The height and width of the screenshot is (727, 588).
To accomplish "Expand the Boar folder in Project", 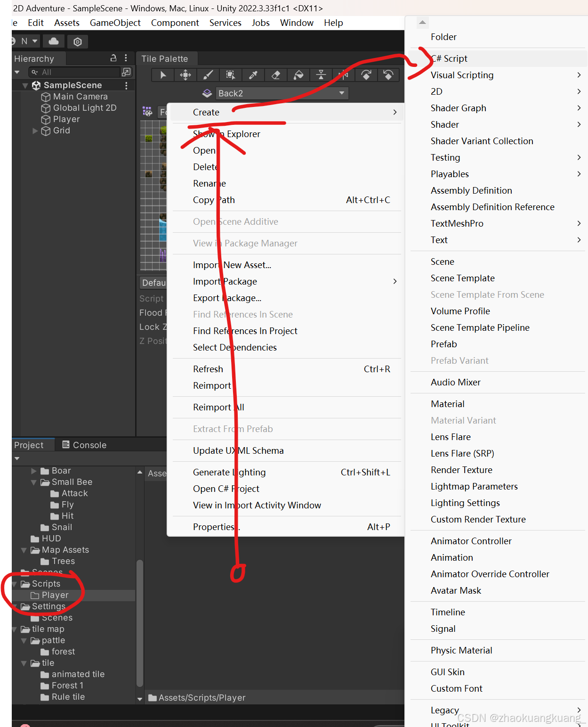I will point(33,471).
